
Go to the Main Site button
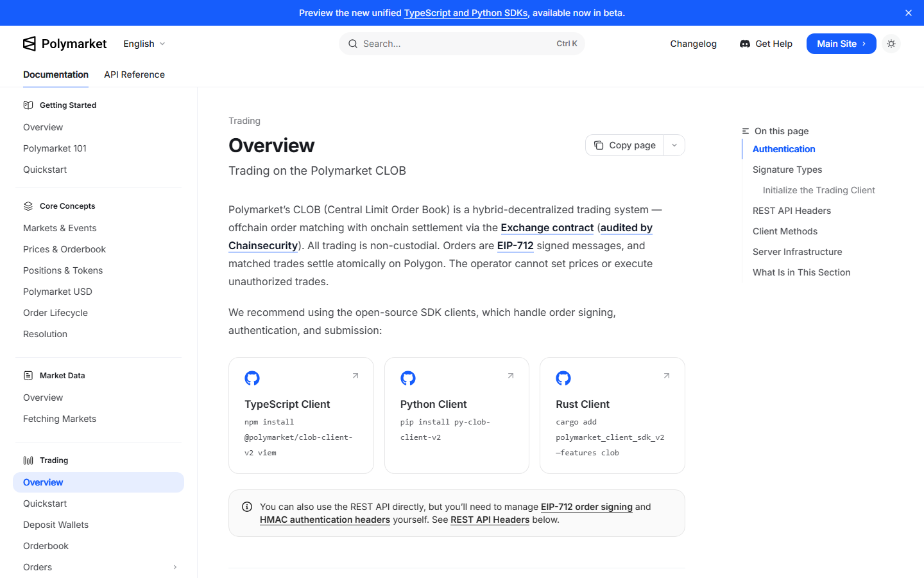(841, 44)
